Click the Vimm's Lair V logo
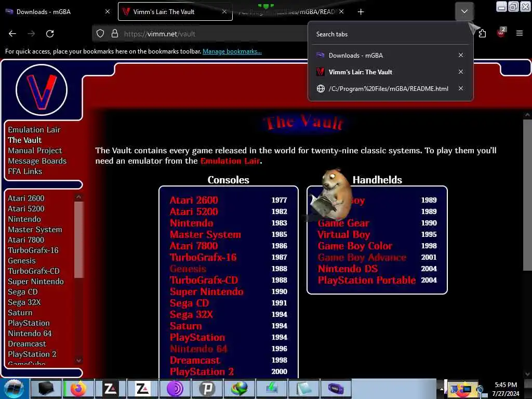The height and width of the screenshot is (399, 532). (x=42, y=90)
